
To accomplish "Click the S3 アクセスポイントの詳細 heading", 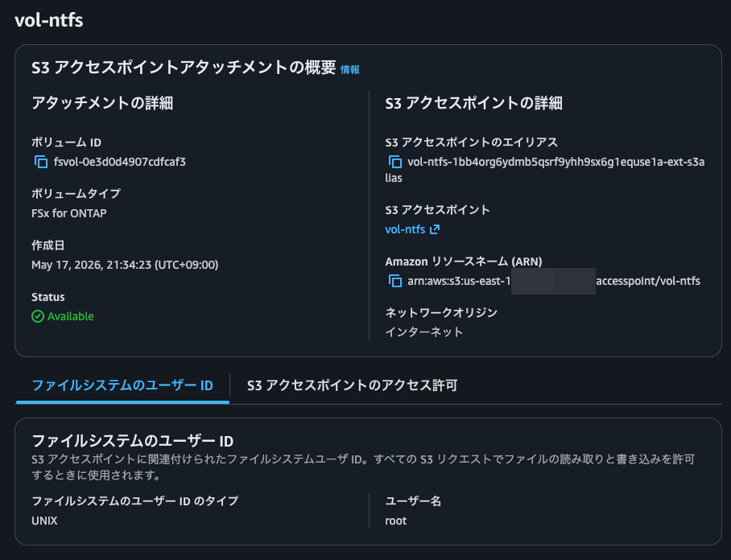I will (473, 103).
